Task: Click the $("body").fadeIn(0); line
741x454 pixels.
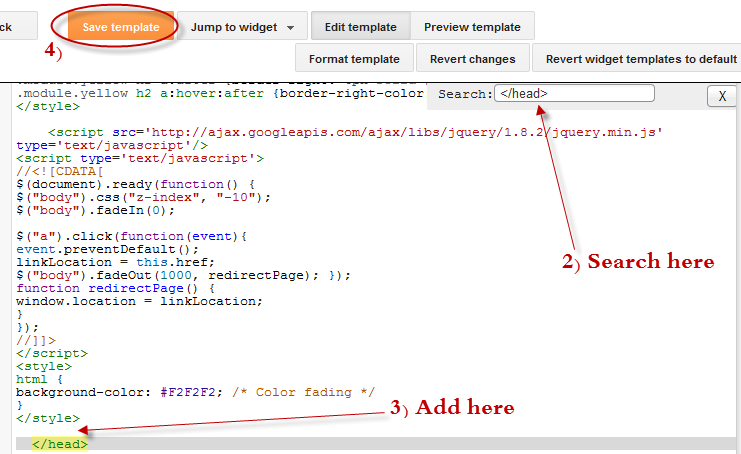Action: (x=95, y=210)
